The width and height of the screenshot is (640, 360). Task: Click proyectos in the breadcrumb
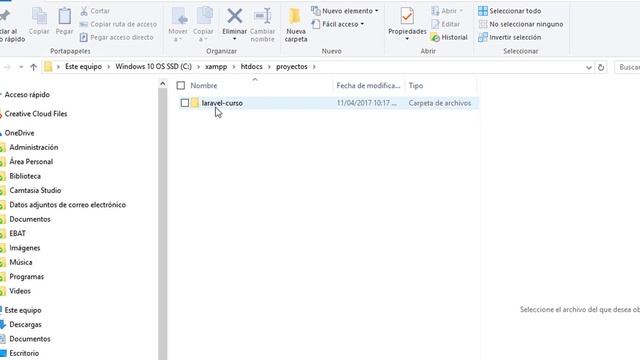coord(292,67)
